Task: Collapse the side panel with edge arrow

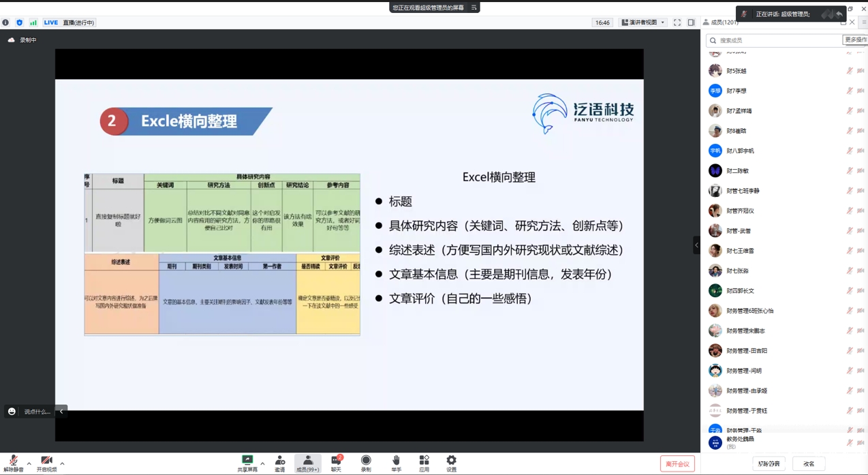Action: tap(696, 245)
